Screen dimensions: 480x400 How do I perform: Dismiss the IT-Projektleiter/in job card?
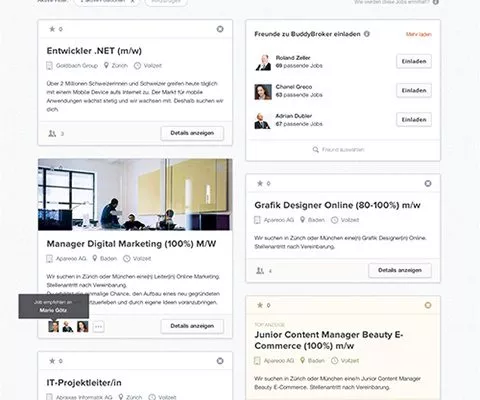pos(220,361)
